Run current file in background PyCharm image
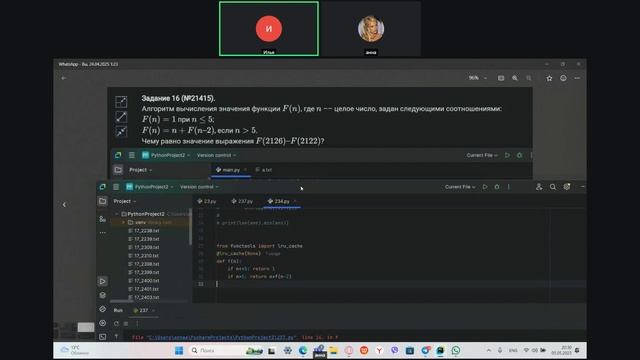640x360 pixels. coord(507,155)
